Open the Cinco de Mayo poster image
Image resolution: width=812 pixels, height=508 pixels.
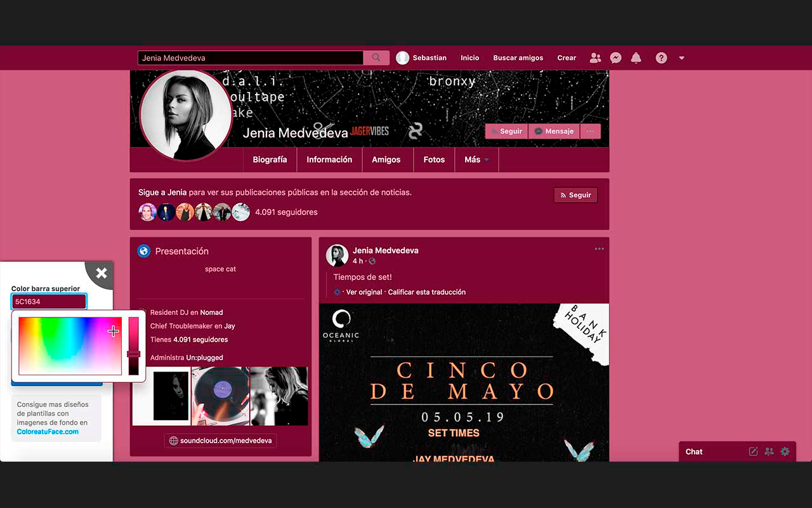tap(464, 383)
